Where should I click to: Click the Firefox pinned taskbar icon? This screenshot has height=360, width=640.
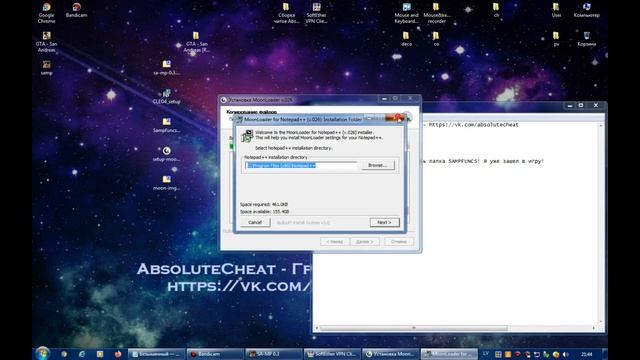pyautogui.click(x=118, y=354)
